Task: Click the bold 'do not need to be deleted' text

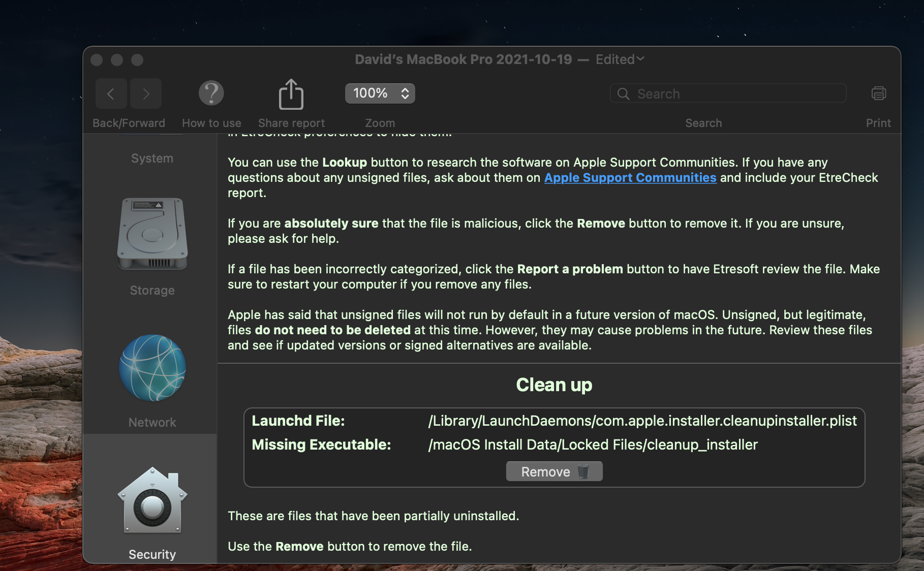Action: coord(333,330)
